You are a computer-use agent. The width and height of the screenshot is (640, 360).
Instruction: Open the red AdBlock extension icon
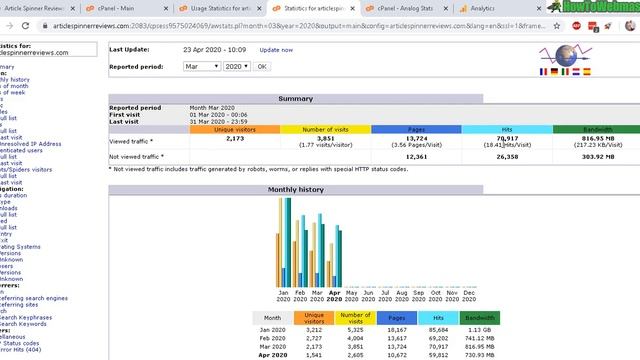[576, 26]
